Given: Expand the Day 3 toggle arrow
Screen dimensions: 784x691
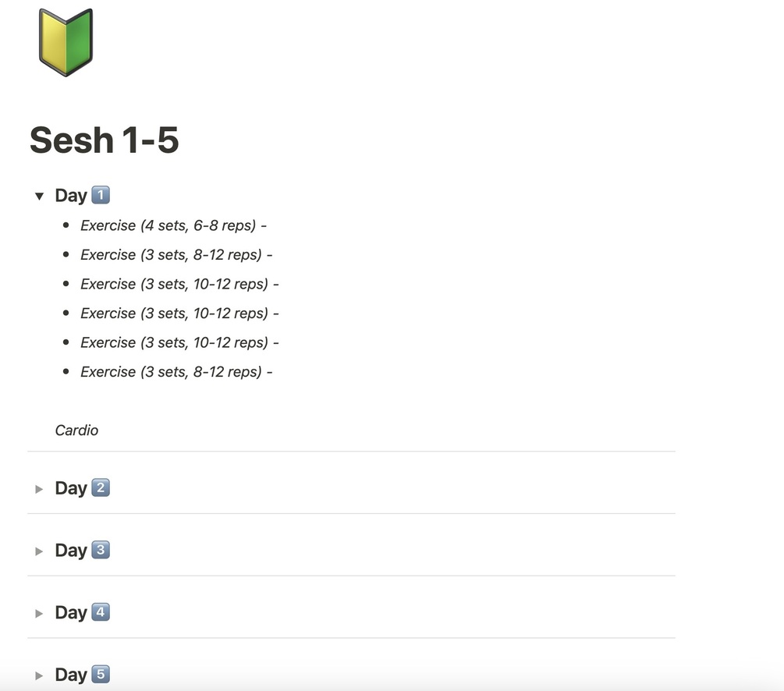Looking at the screenshot, I should click(39, 551).
